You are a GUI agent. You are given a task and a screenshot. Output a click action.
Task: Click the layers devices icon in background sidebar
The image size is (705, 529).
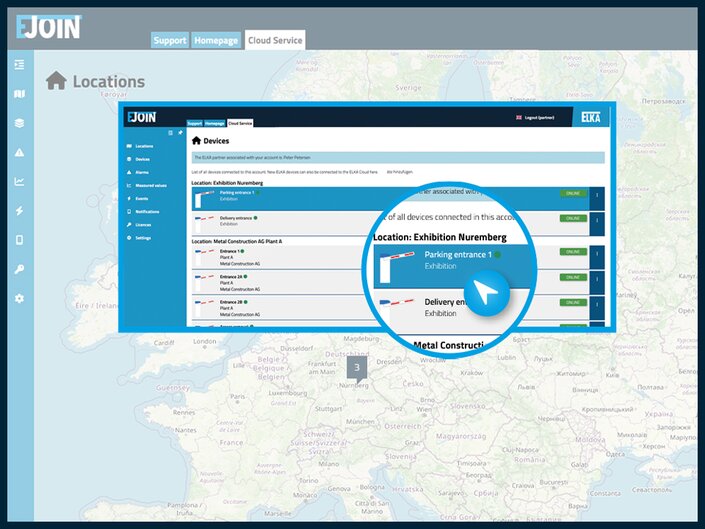pyautogui.click(x=19, y=123)
